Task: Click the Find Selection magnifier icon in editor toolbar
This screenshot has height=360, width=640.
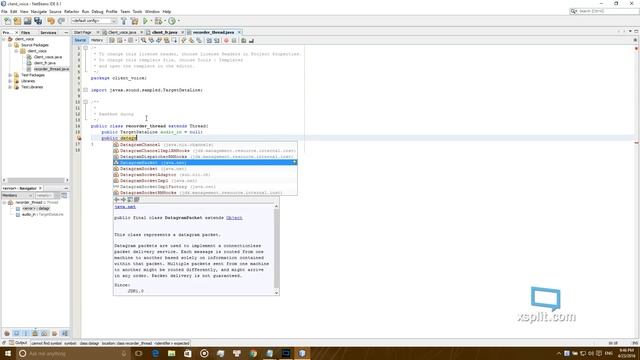Action: tap(144, 40)
